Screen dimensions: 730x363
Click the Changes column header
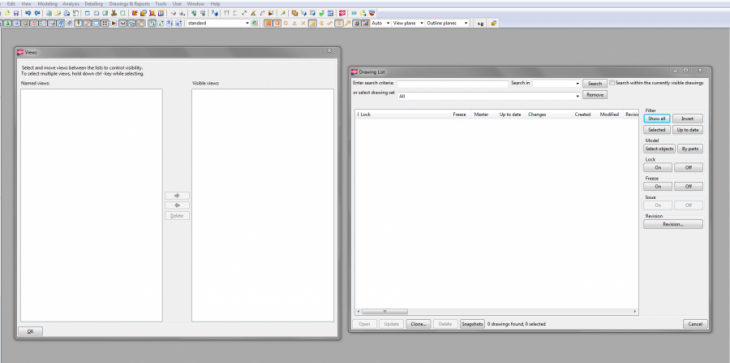537,114
